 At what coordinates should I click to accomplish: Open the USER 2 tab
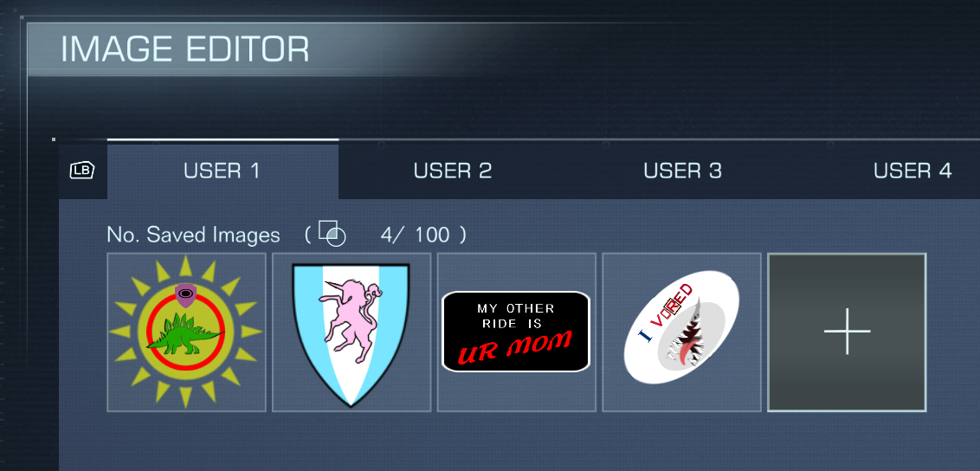pos(453,171)
